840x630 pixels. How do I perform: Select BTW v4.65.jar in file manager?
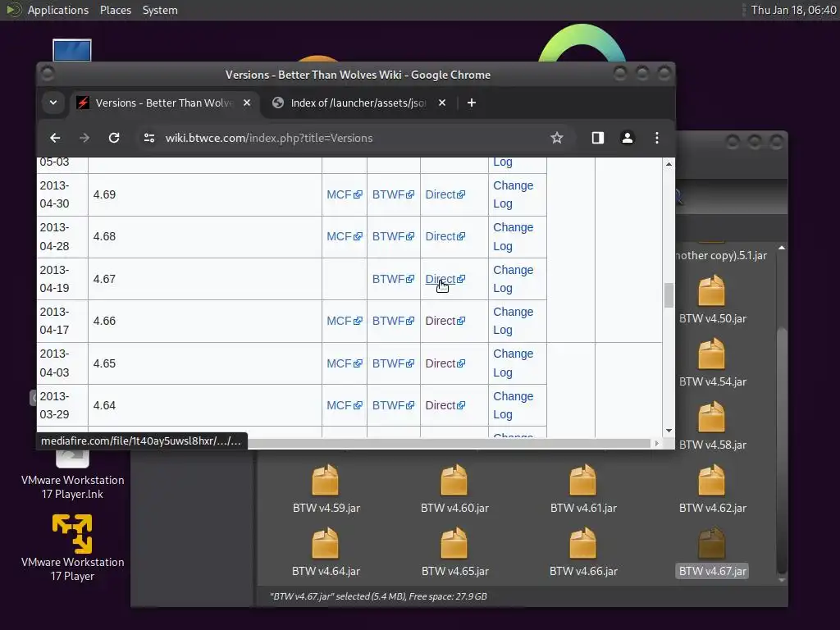454,553
